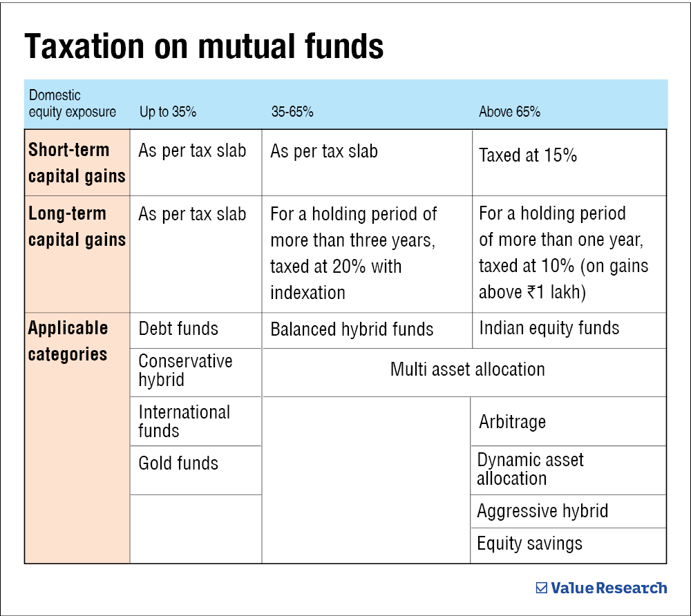Select the '35-65%' column header
Image resolution: width=691 pixels, height=616 pixels.
[292, 111]
